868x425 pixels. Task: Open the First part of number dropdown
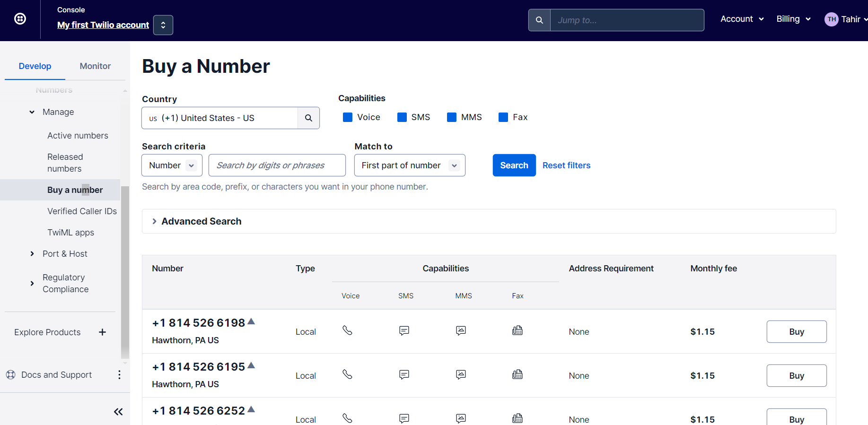(x=410, y=165)
